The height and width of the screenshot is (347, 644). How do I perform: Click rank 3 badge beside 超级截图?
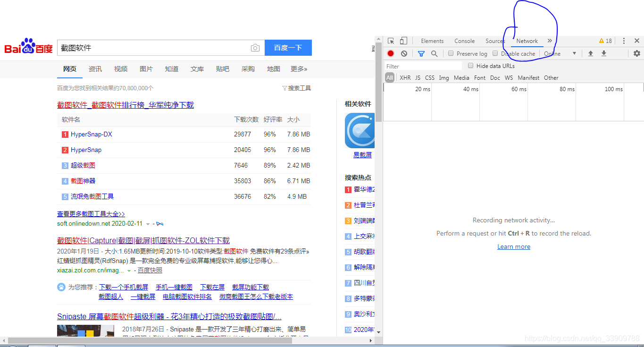(x=65, y=166)
